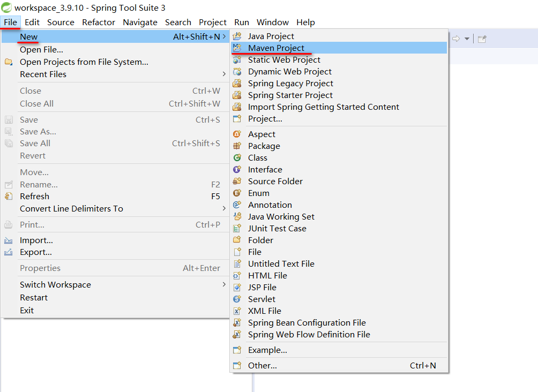Click the Enum icon
This screenshot has height=392, width=538.
(x=237, y=193)
